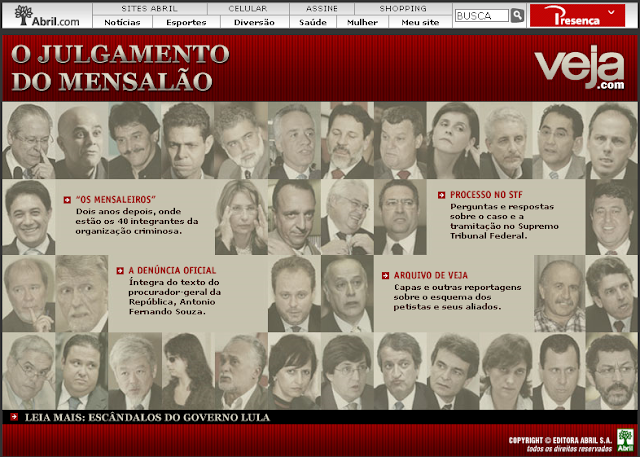Image resolution: width=640 pixels, height=457 pixels.
Task: Open the Celular menu
Action: pos(248,9)
